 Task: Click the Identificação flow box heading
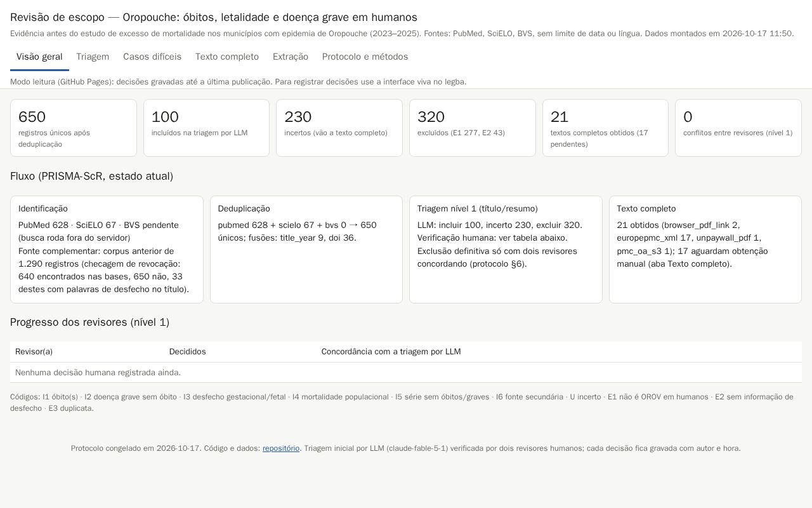(43, 209)
